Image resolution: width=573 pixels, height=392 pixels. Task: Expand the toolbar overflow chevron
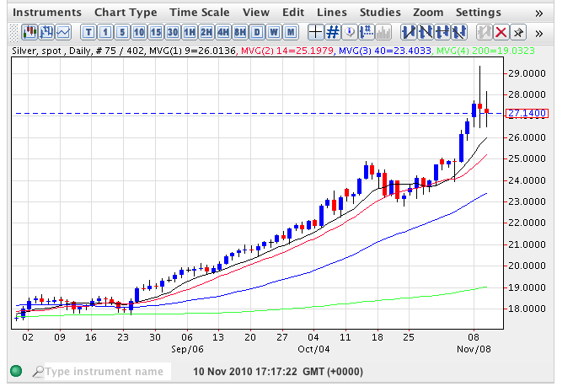(539, 32)
